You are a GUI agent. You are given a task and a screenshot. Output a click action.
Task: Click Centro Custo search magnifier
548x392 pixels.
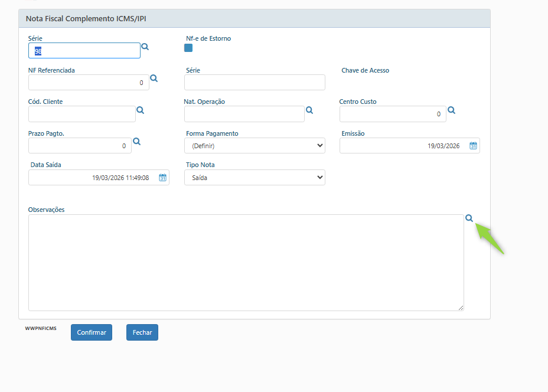coord(451,110)
